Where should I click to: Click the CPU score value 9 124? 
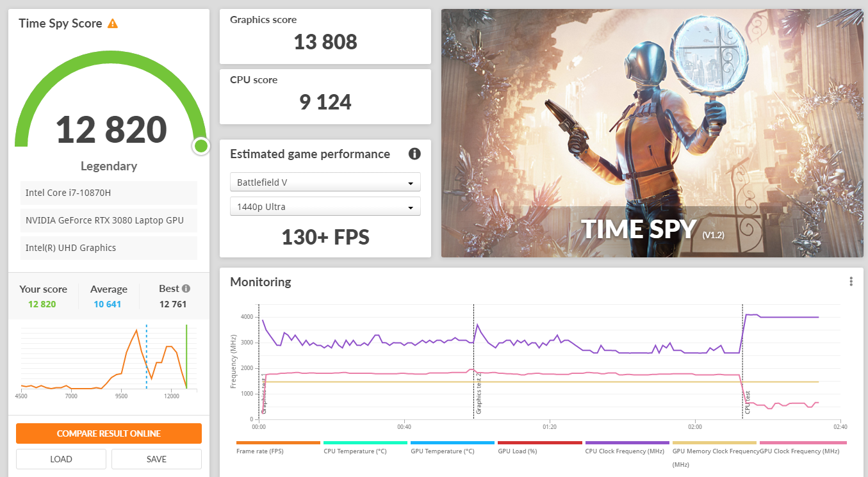click(325, 102)
